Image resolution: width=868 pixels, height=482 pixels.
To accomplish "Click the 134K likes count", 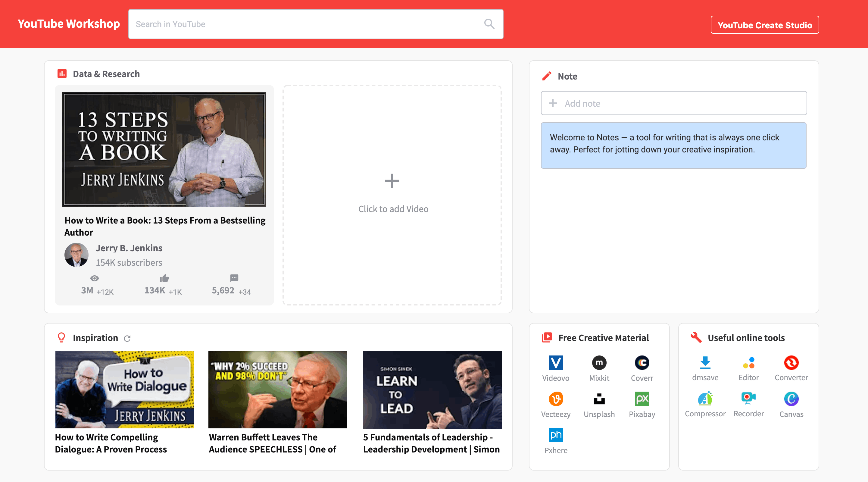I will 155,290.
